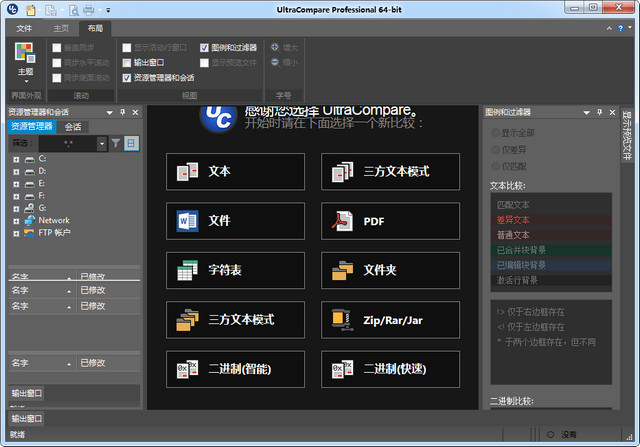Screen dimensions: 640x447
Task: Launch the 文件夹 folder compare
Action: (390, 270)
